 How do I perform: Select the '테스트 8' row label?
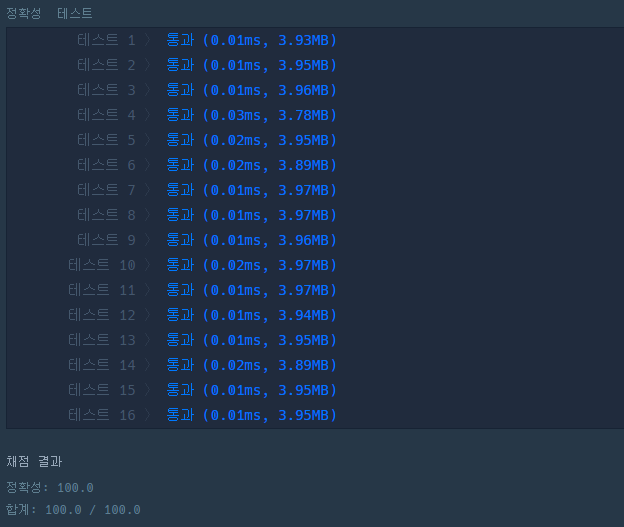[x=106, y=215]
